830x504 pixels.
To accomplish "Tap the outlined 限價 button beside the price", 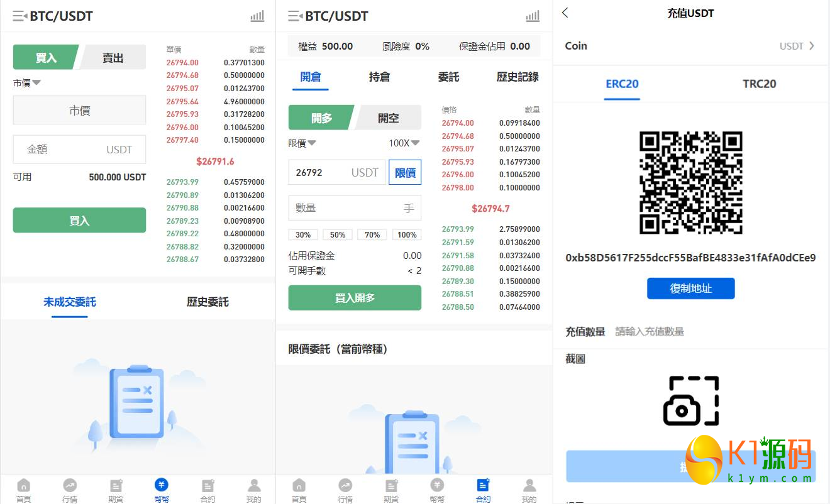I will 405,172.
